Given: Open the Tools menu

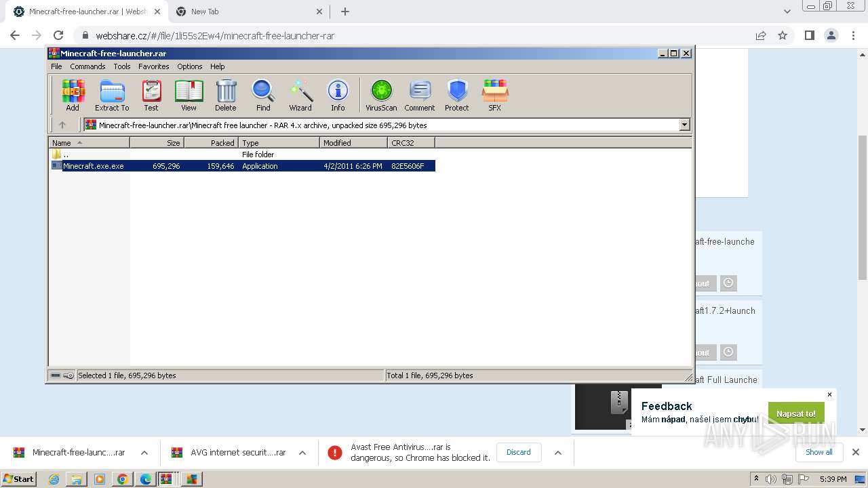Looking at the screenshot, I should (122, 66).
